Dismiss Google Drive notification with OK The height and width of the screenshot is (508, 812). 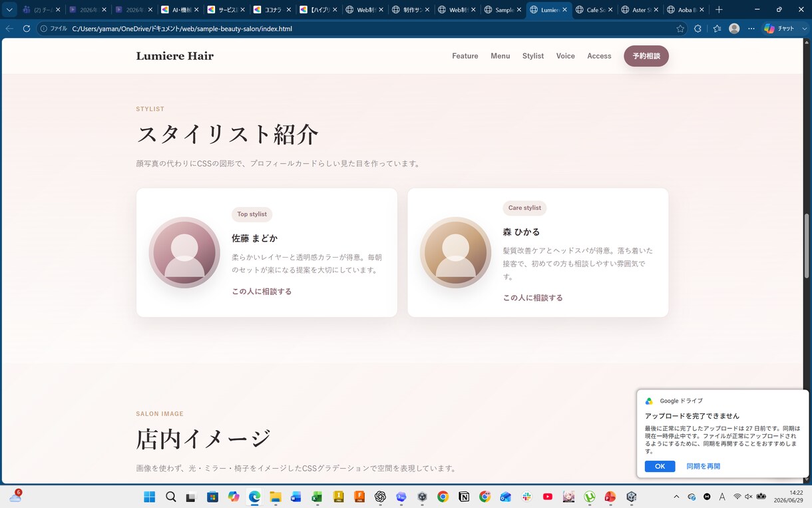click(660, 466)
